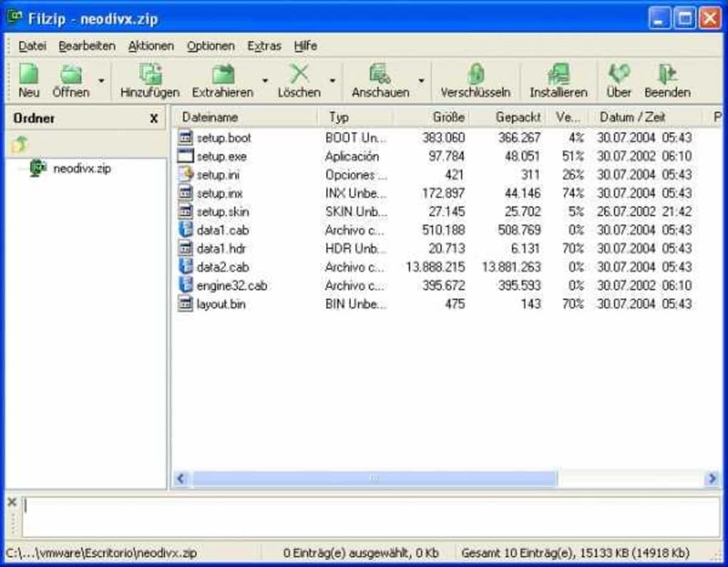
Task: Click the size value 13.888.215
Action: tap(435, 267)
